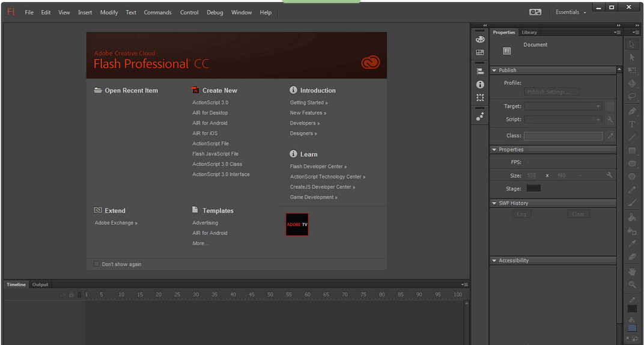Open the Advertising templates

(x=205, y=222)
